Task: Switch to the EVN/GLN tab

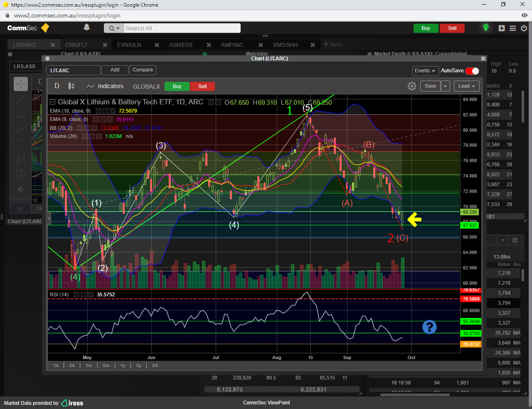Action: coord(129,45)
